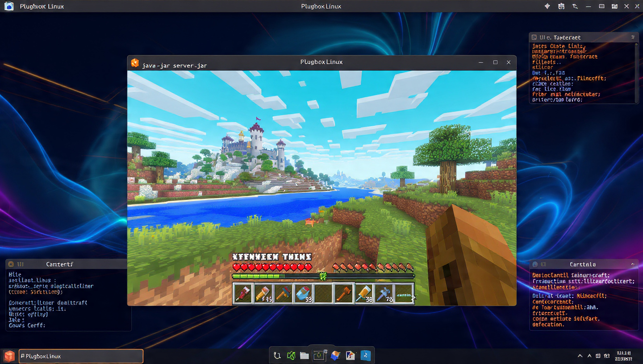This screenshot has height=364, width=643.
Task: Click the 'java -jar server-jar' title text
Action: click(175, 66)
